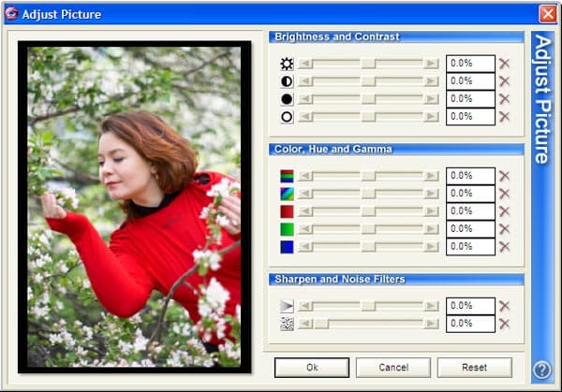Click the contrast half-filled circle icon

tap(287, 81)
